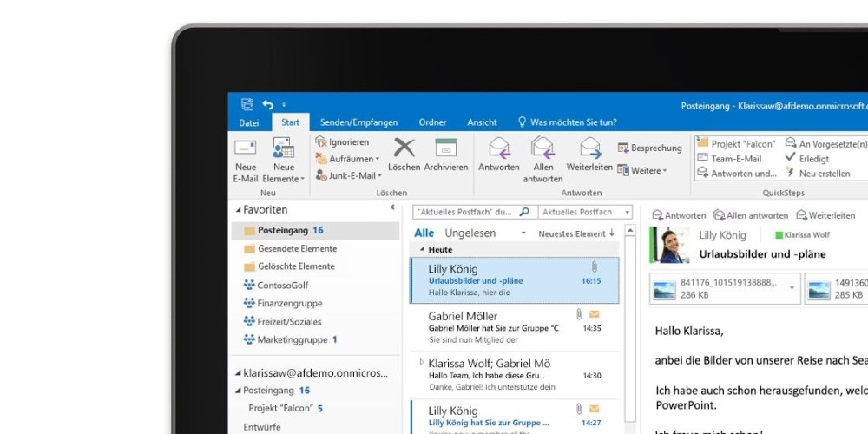The image size is (868, 434).
Task: Click the Allen antworten ribbon icon
Action: coord(543,148)
